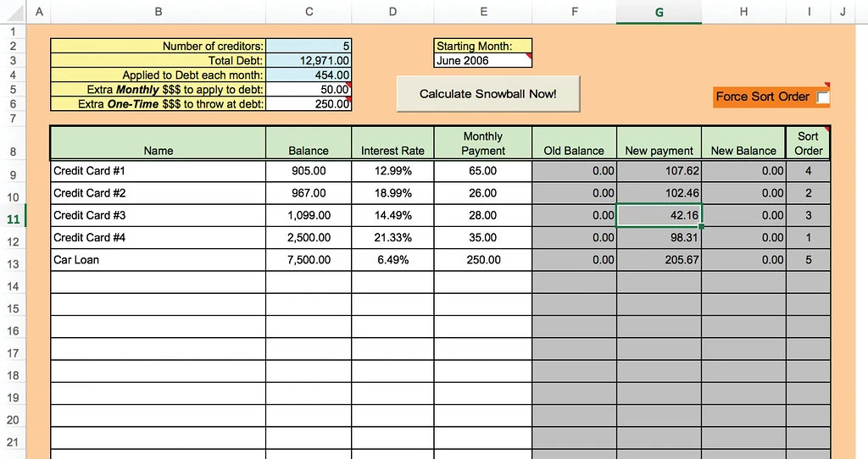Select the Credit Card #4 name cell
The image size is (868, 459).
(x=159, y=237)
